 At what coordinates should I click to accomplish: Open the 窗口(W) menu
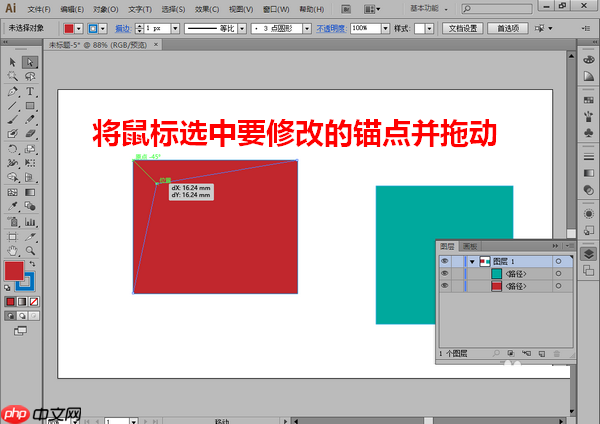(276, 9)
